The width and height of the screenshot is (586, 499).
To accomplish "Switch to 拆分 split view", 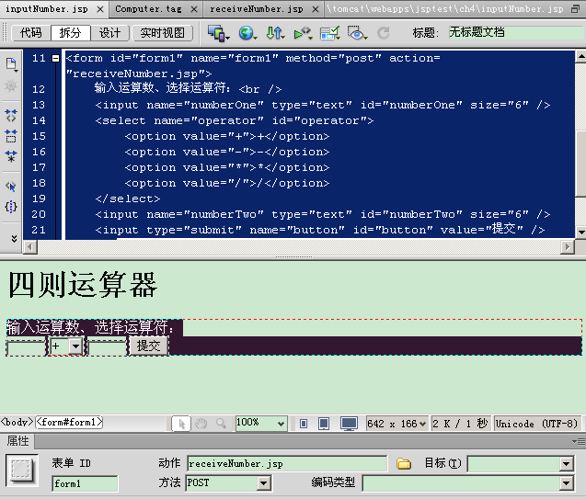I will click(70, 33).
